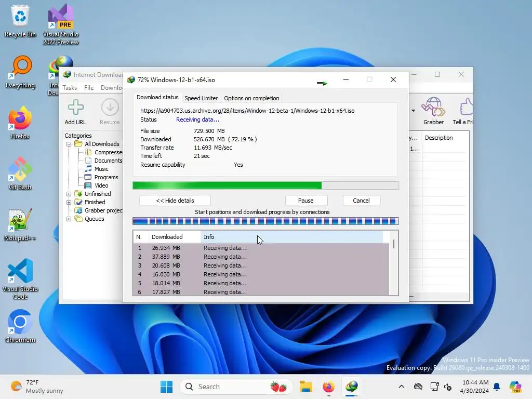The width and height of the screenshot is (532, 399).
Task: Open the Grabber tool in IDM toolbar
Action: 433,111
